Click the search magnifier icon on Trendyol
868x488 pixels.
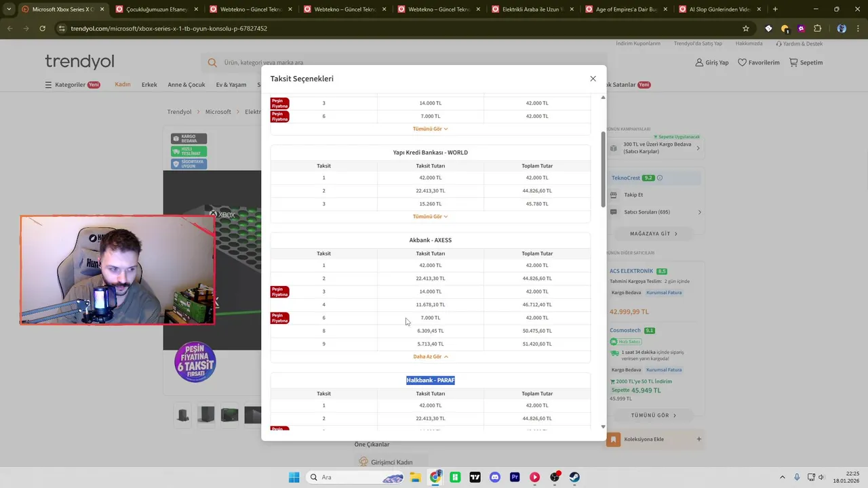click(212, 62)
